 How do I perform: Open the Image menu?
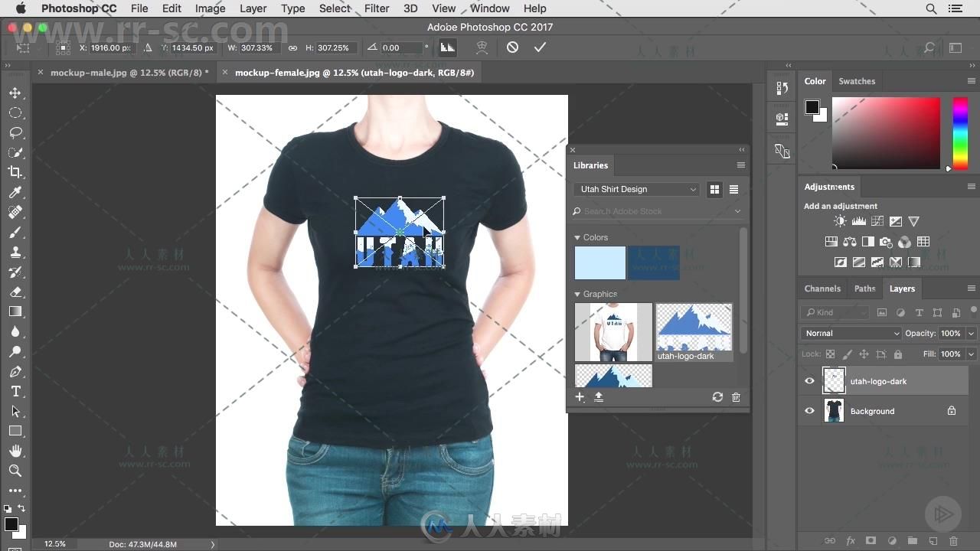click(210, 8)
